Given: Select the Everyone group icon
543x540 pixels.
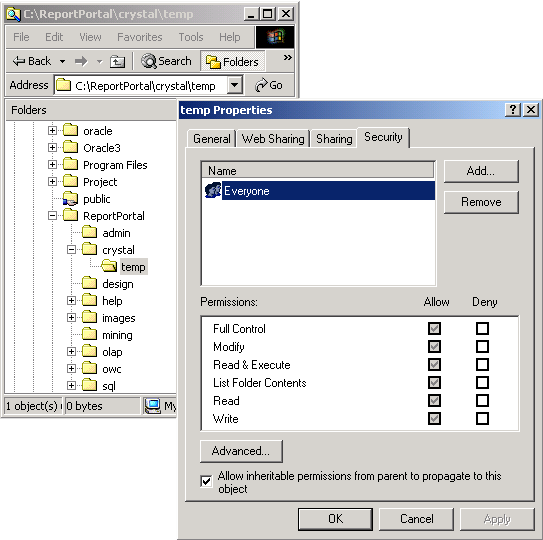Looking at the screenshot, I should (213, 191).
